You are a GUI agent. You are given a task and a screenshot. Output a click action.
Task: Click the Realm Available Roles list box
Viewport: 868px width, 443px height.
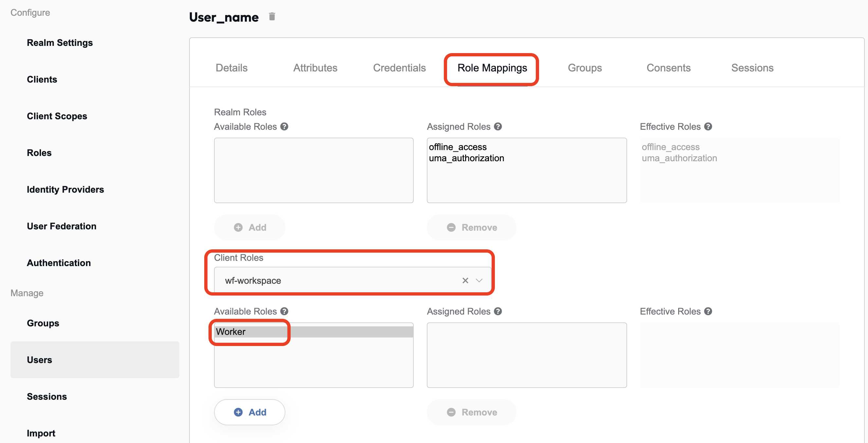[x=314, y=170]
